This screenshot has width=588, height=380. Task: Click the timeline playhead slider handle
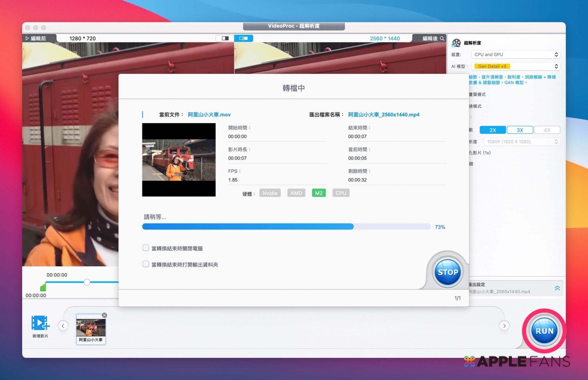click(x=87, y=282)
